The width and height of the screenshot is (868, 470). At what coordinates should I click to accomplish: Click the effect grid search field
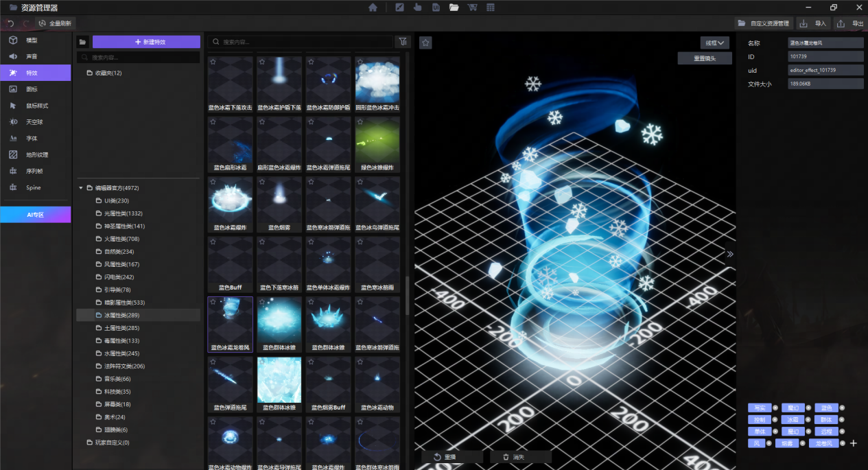pos(301,42)
